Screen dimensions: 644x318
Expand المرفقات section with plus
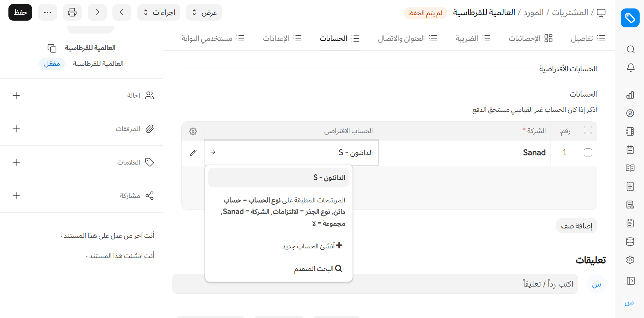(16, 129)
